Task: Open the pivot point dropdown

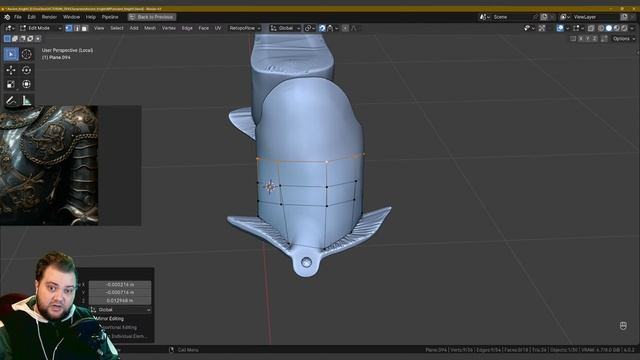Action: pyautogui.click(x=309, y=28)
